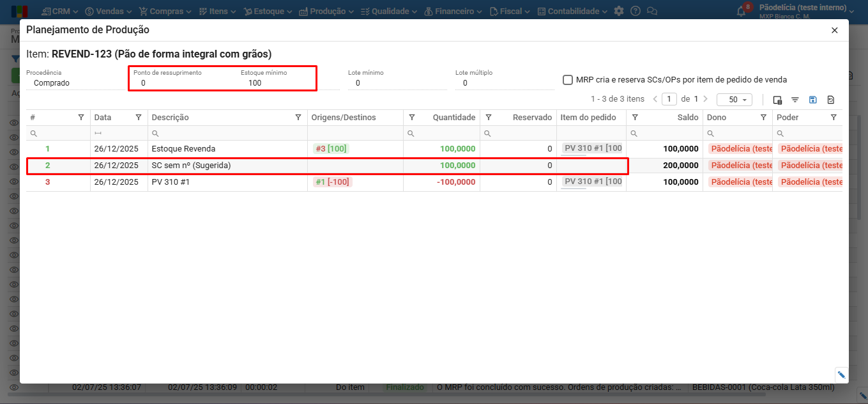Open filter for the Poder column header

(834, 118)
